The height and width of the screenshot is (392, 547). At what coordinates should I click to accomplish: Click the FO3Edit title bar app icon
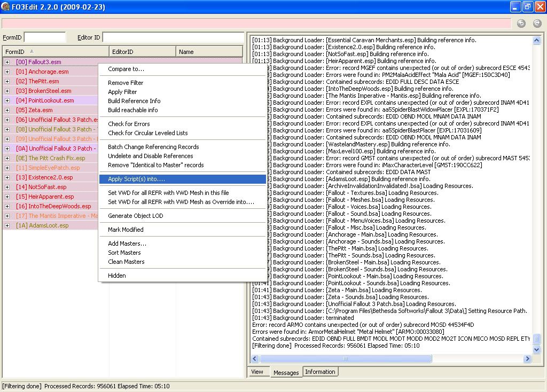(x=5, y=6)
